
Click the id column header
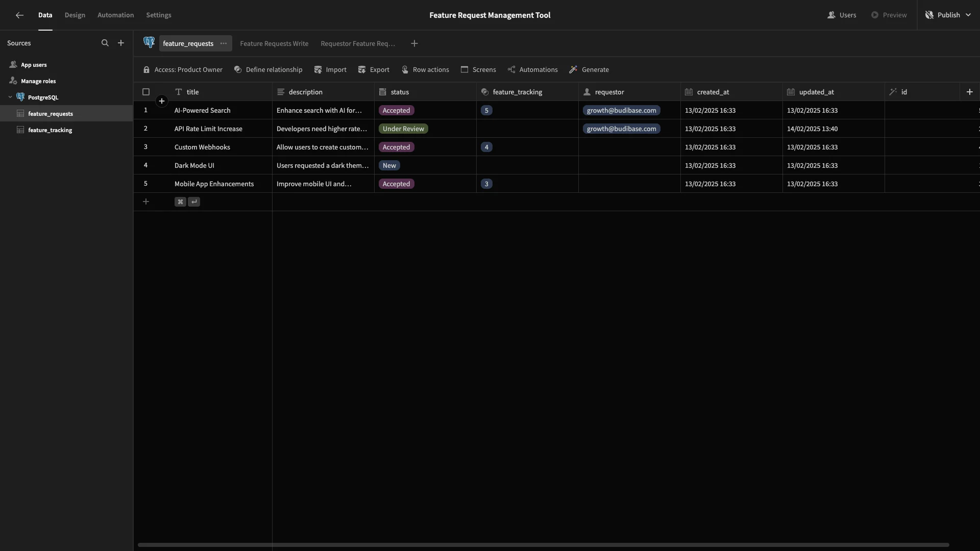[922, 92]
